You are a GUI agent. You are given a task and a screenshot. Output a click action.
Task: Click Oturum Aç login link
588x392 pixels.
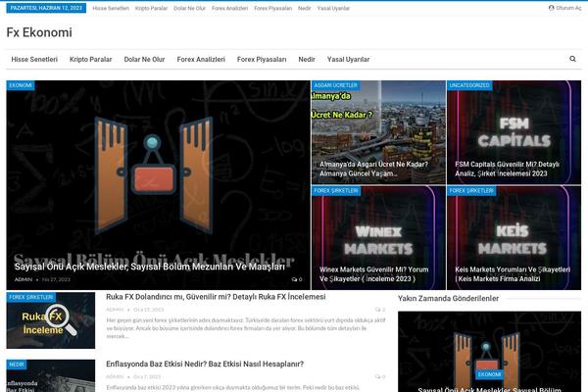tap(567, 8)
